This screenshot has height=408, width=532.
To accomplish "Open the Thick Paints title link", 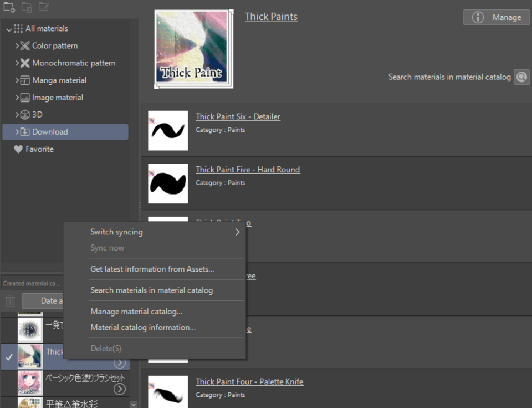I will coord(271,16).
